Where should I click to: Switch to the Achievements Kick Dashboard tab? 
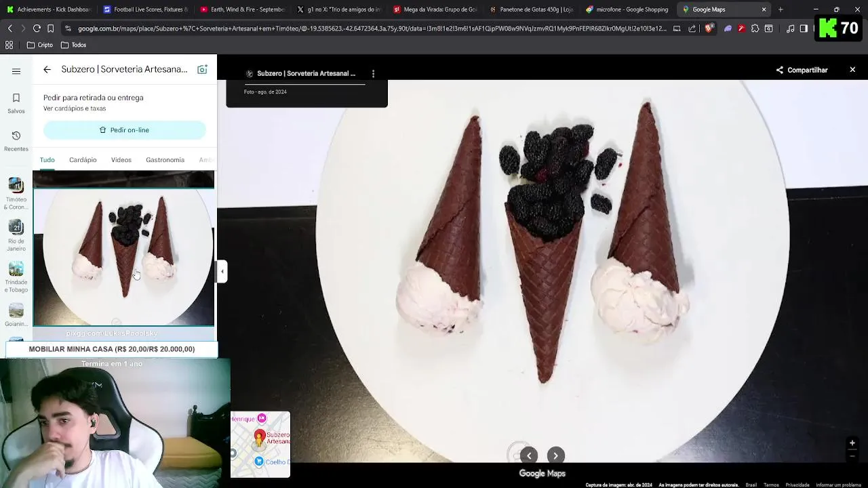tap(47, 9)
